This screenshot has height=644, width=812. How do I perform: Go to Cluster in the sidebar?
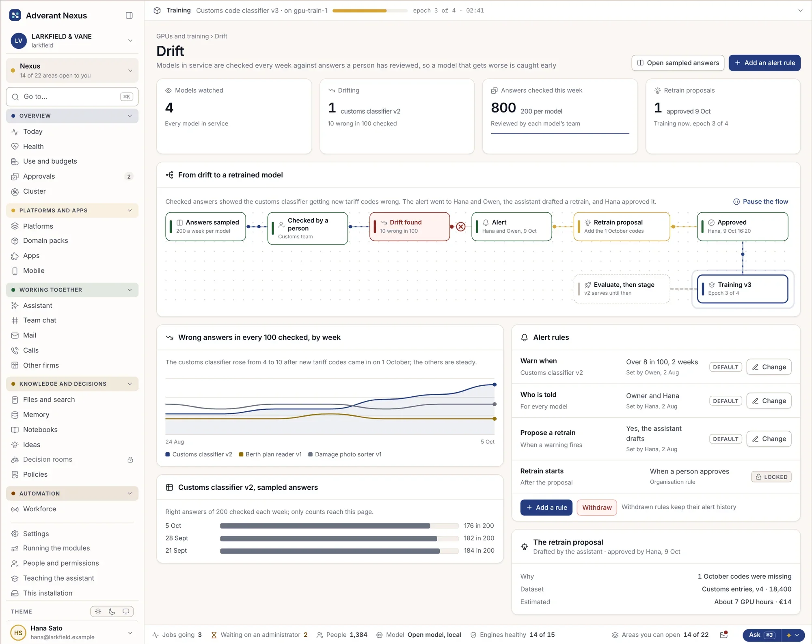pos(72,191)
